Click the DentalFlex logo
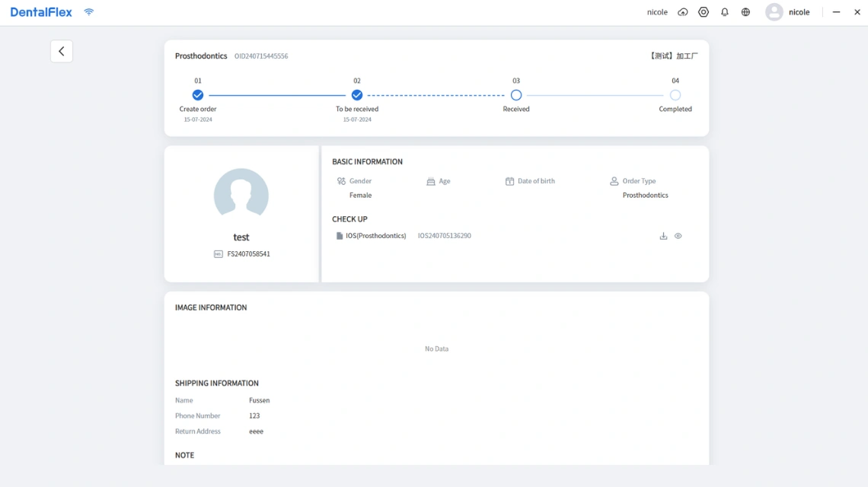868x487 pixels. [x=41, y=12]
